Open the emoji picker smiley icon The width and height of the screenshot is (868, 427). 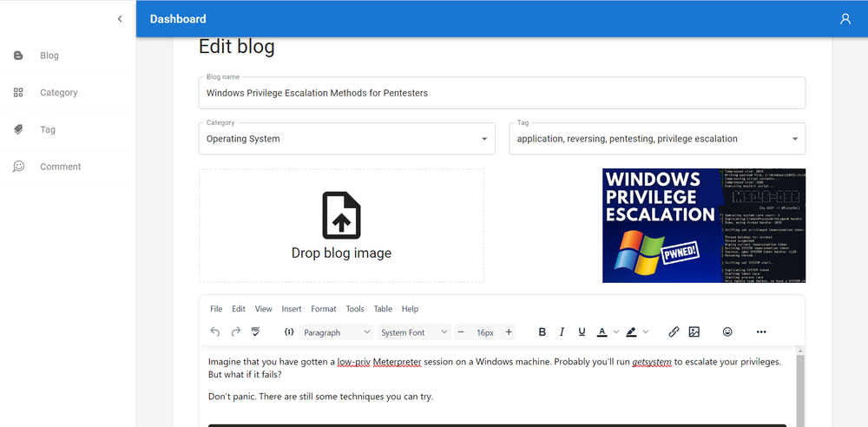(727, 332)
